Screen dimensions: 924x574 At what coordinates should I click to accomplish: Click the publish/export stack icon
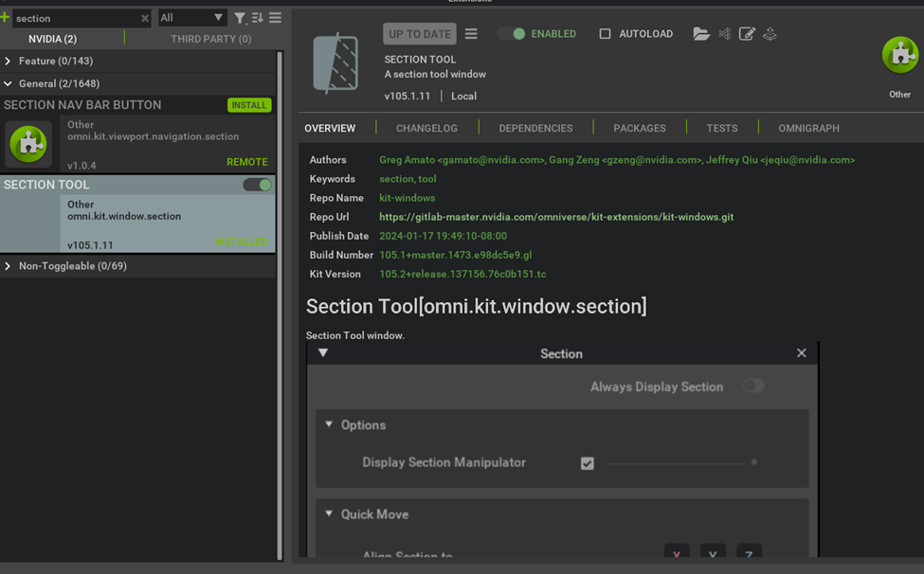[x=770, y=34]
